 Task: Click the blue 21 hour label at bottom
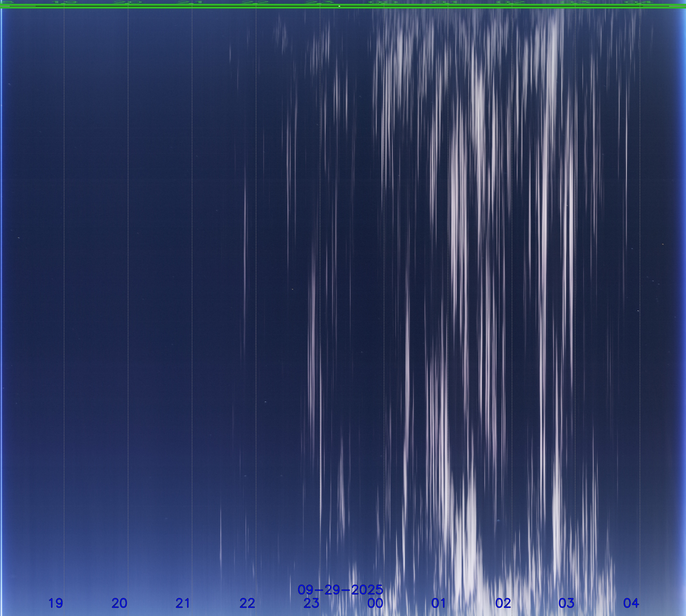[x=183, y=603]
